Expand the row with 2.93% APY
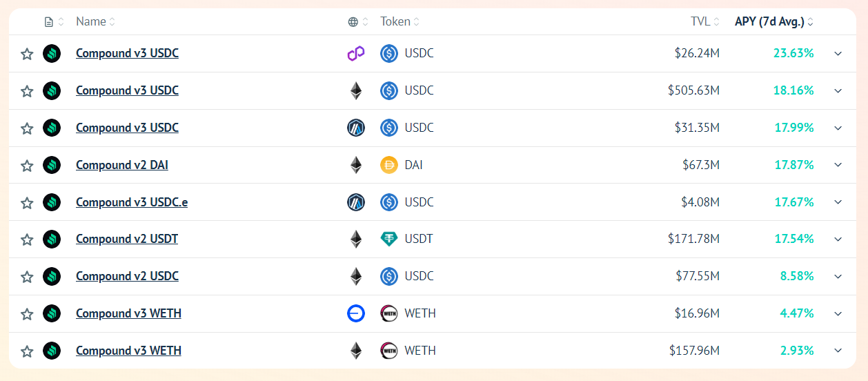This screenshot has height=381, width=868. (838, 351)
